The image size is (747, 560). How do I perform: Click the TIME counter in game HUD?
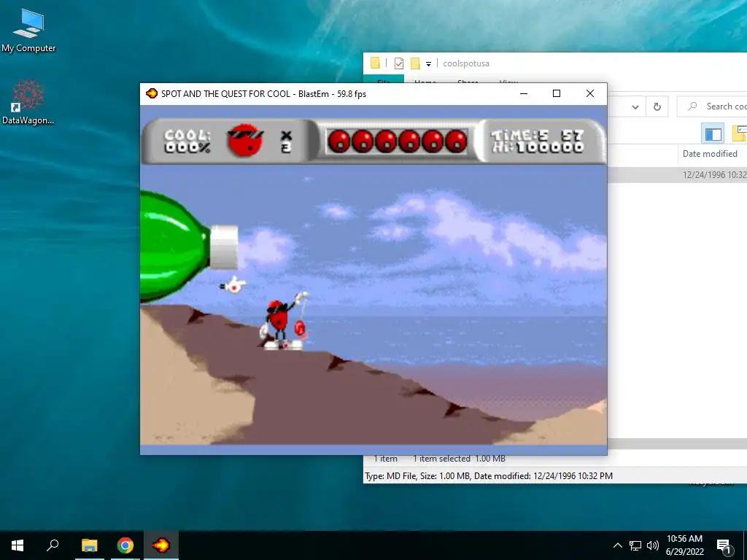pyautogui.click(x=537, y=135)
